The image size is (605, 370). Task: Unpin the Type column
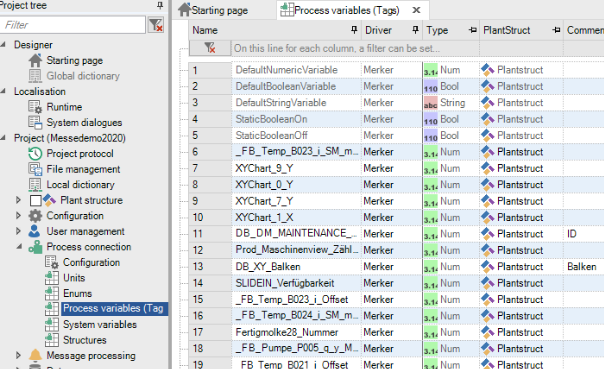[472, 30]
